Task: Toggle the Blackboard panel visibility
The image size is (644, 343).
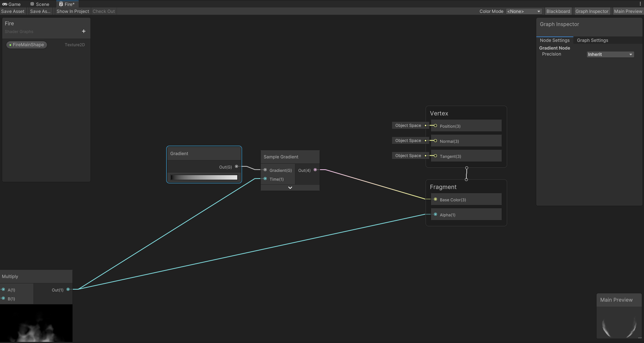Action: click(558, 11)
